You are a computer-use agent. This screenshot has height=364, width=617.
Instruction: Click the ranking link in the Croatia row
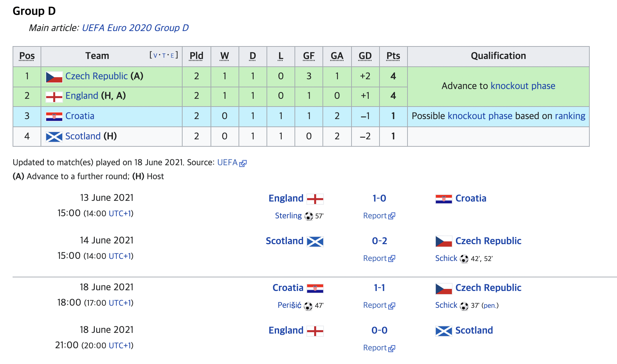(x=570, y=116)
